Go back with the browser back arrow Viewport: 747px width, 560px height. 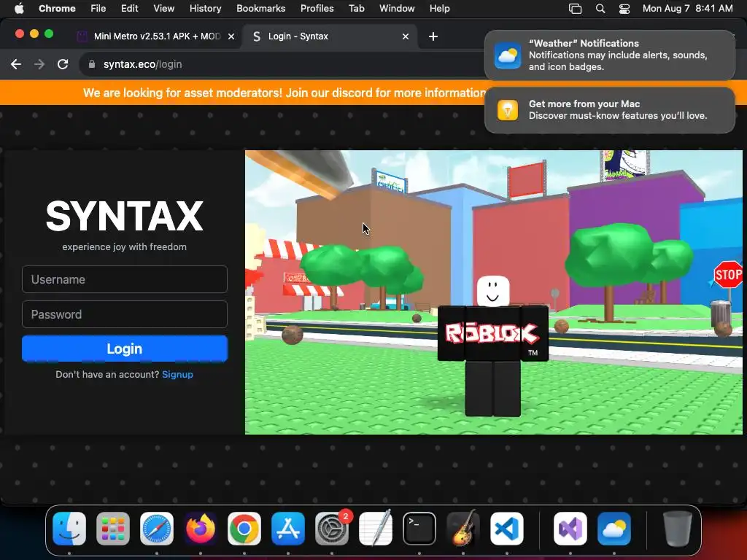click(16, 64)
